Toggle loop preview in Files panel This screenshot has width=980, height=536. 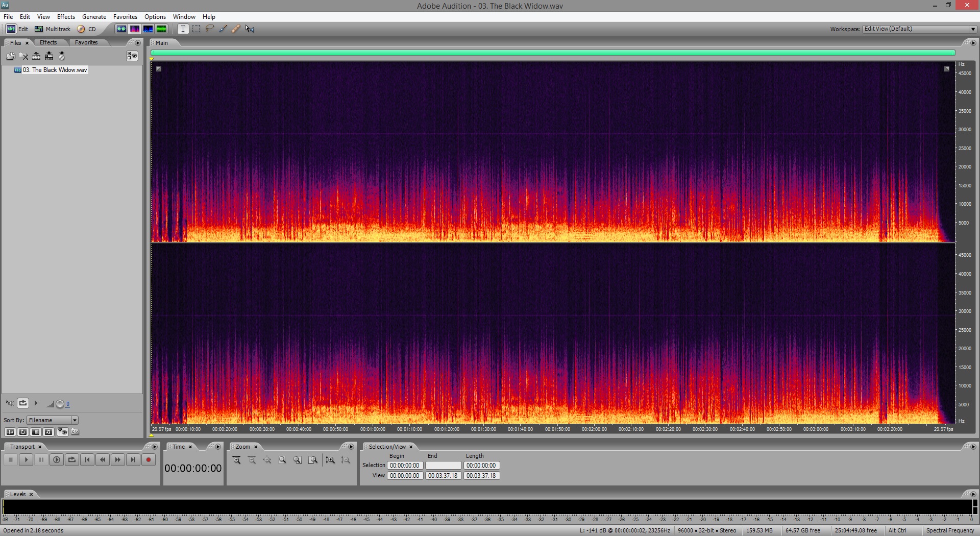pyautogui.click(x=23, y=403)
